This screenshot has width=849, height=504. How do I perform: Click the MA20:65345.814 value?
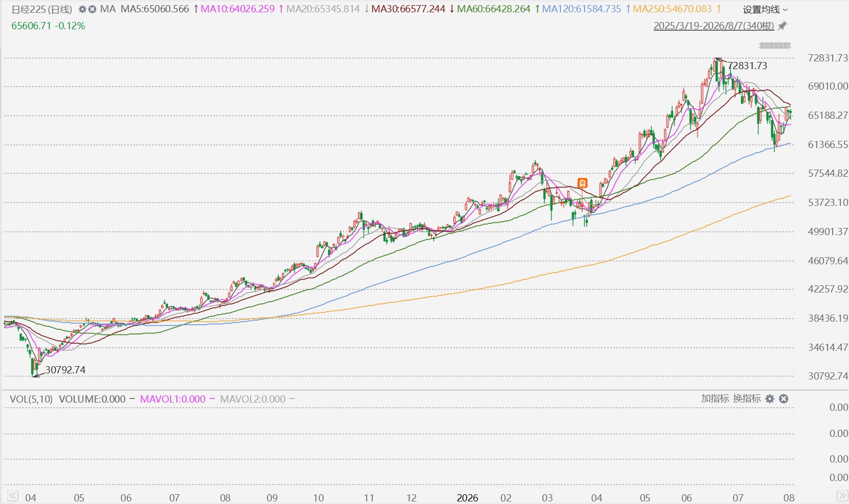323,9
